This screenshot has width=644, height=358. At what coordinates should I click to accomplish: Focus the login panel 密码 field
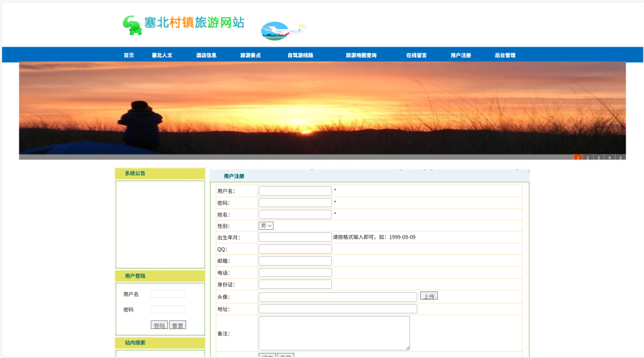click(168, 309)
